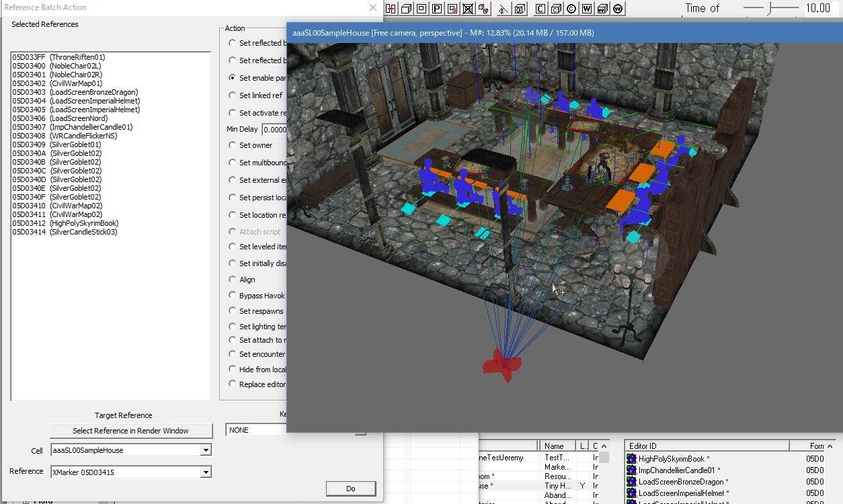Select the Set linked ref radio option
Image resolution: width=843 pixels, height=504 pixels.
point(233,95)
